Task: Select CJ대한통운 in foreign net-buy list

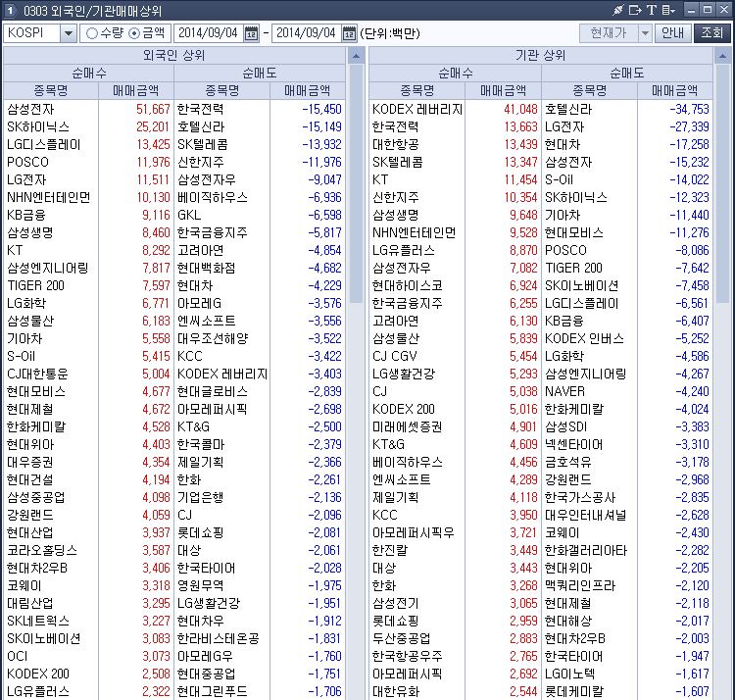Action: pyautogui.click(x=37, y=375)
